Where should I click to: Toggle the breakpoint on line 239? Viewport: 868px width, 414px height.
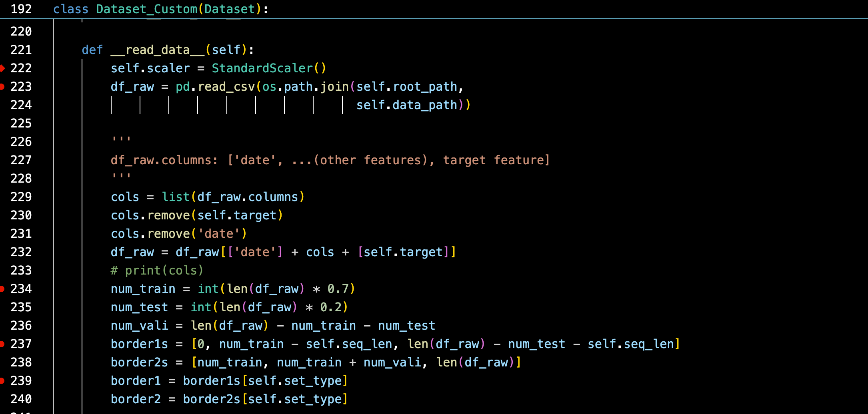2,381
